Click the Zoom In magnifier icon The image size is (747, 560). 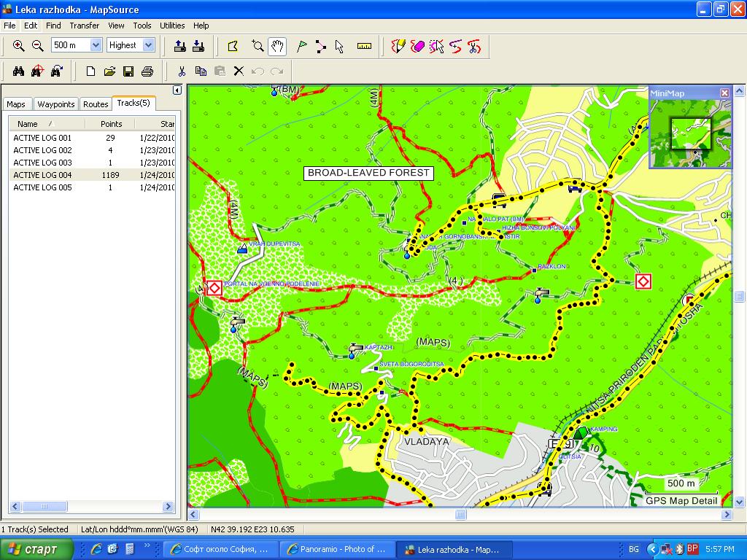point(19,45)
